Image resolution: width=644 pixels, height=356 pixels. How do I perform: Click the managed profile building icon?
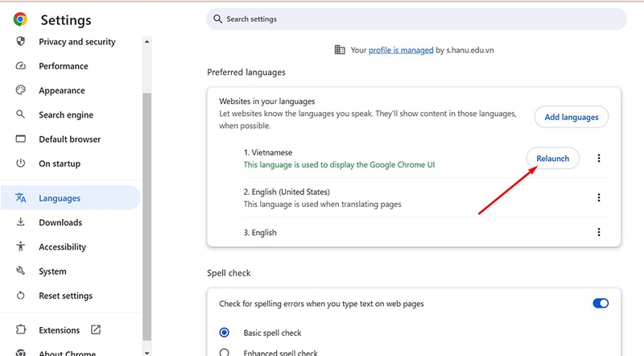click(x=340, y=50)
